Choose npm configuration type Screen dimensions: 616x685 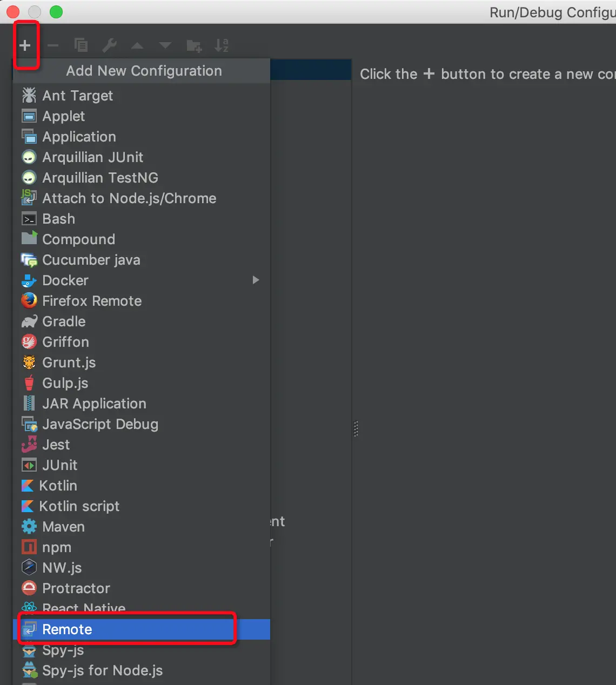pyautogui.click(x=142, y=547)
